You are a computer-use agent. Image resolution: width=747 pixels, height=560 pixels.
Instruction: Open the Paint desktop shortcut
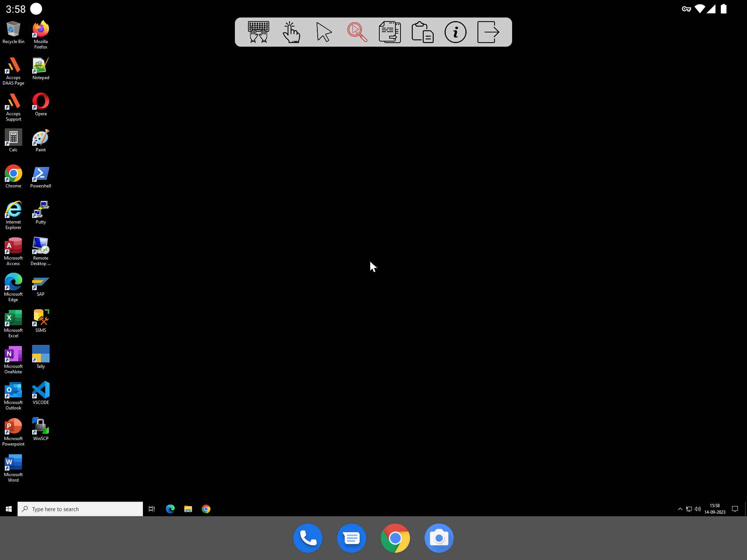[x=41, y=141]
